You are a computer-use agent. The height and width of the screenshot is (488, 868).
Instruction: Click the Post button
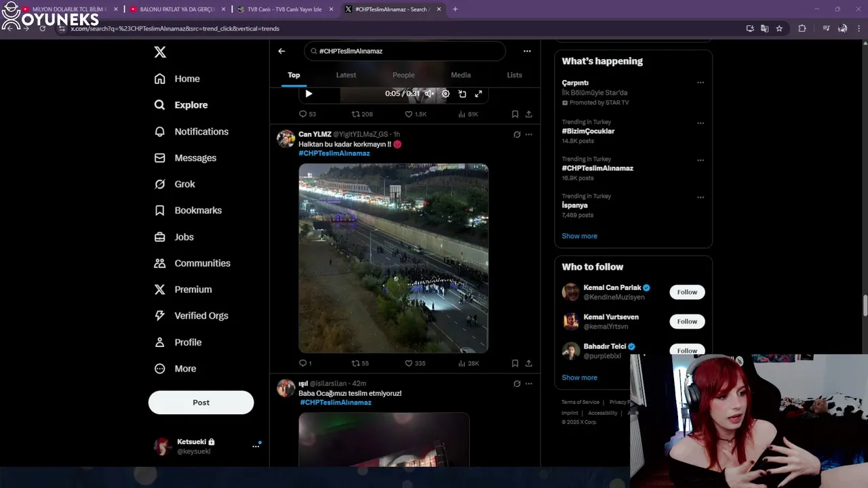[x=201, y=403]
